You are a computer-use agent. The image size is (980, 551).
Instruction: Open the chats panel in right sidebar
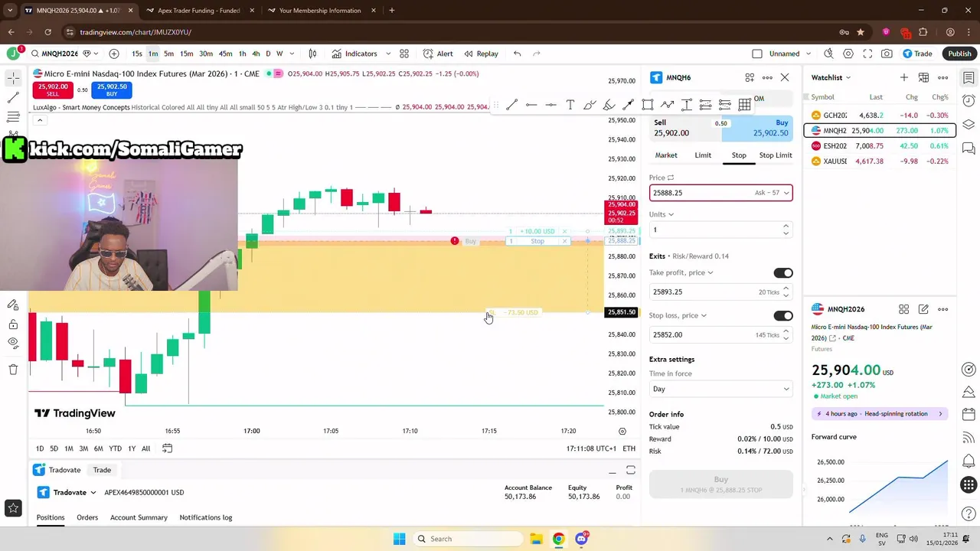click(x=969, y=148)
